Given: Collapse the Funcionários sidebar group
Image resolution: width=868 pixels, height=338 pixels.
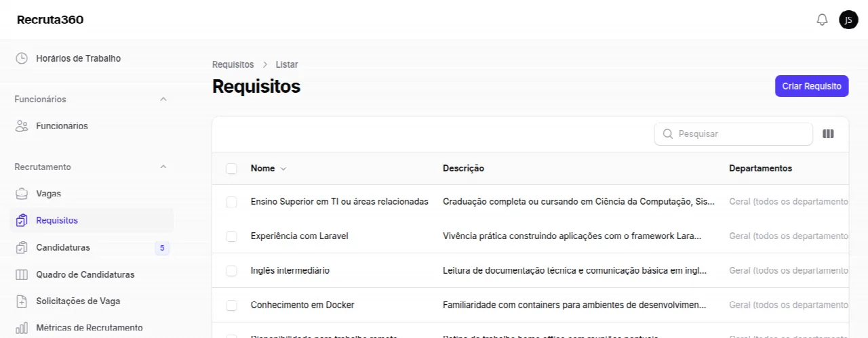Looking at the screenshot, I should click(163, 99).
